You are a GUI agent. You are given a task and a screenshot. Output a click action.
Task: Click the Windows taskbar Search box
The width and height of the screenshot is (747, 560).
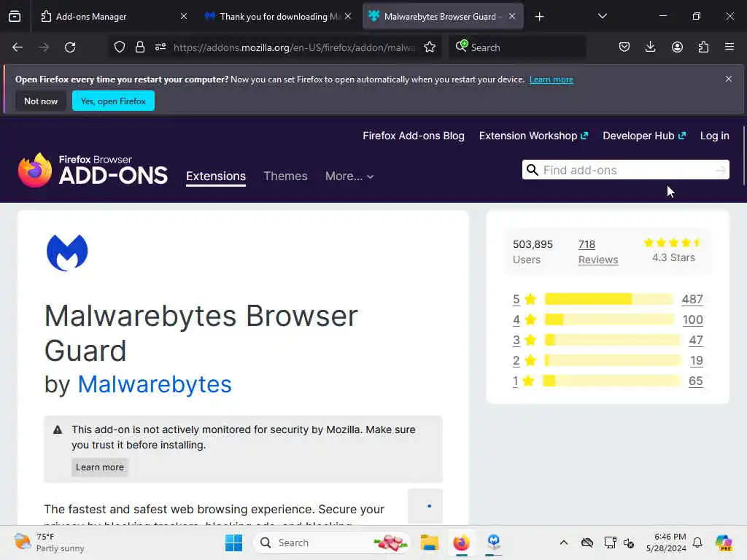tap(332, 542)
